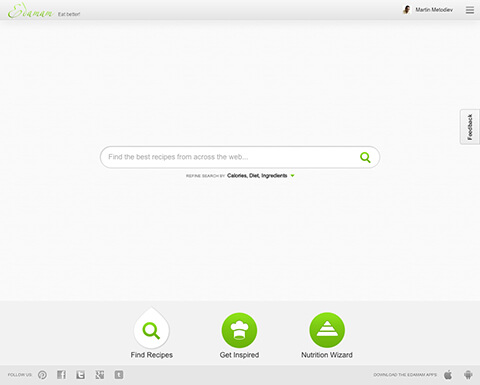
Task: Click the Google Plus follow icon
Action: [x=100, y=375]
